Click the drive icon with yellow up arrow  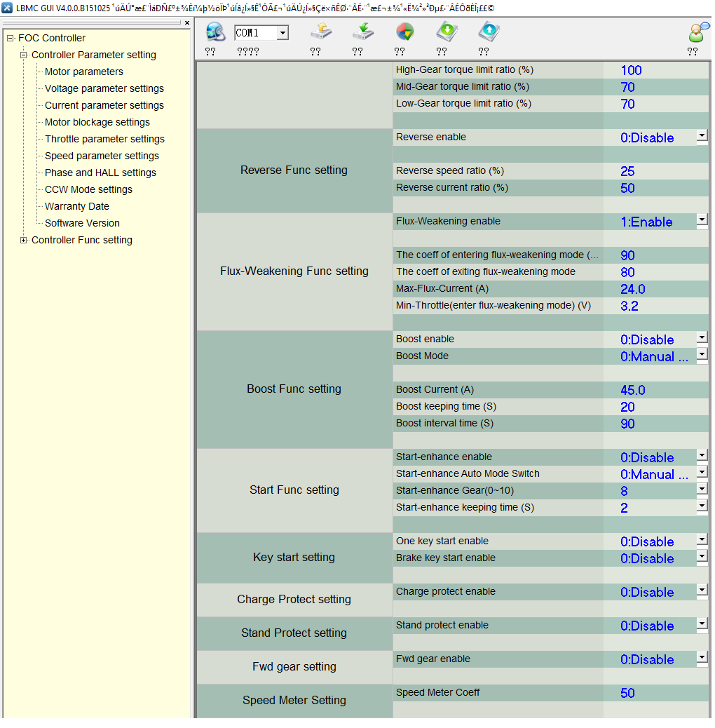click(x=320, y=32)
